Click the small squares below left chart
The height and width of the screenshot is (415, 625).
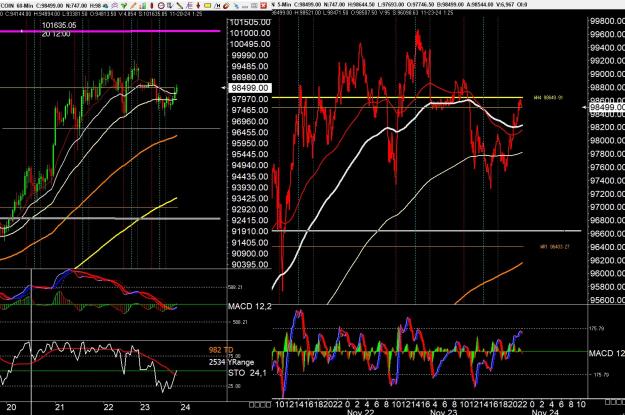[260, 405]
